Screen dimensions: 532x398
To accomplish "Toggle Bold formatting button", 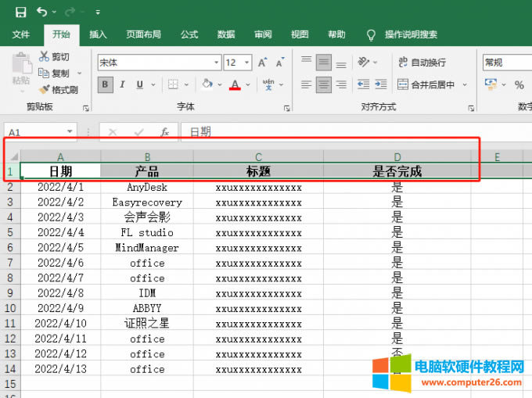I will point(106,84).
